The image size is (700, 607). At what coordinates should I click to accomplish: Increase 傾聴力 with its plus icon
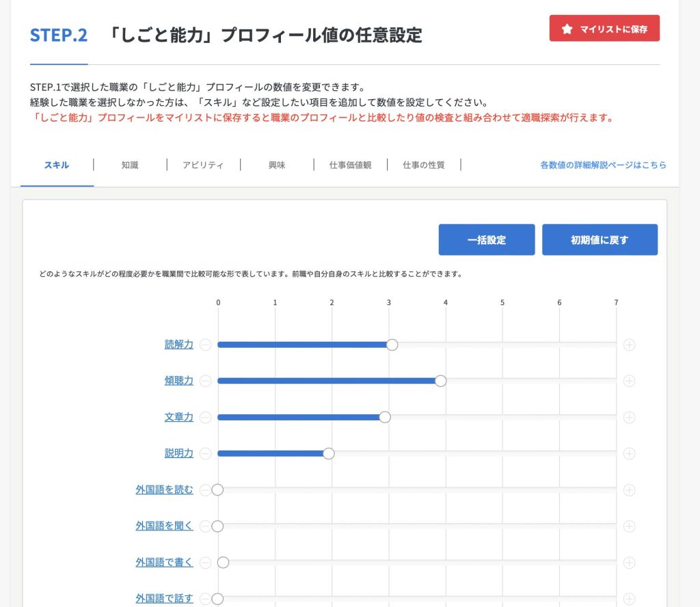[x=629, y=381]
